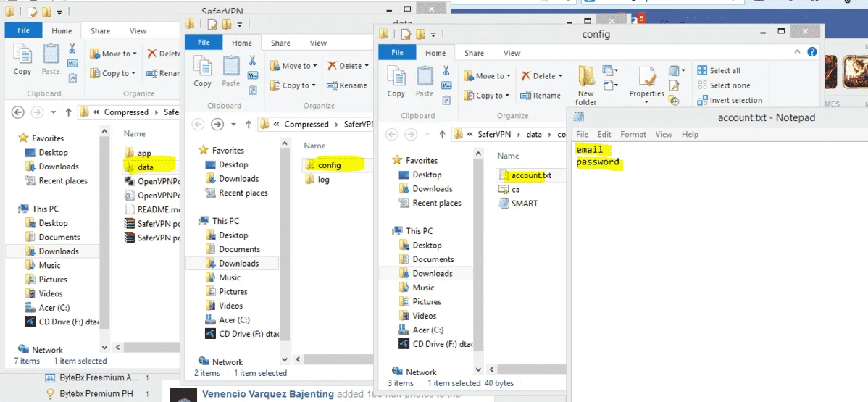The image size is (868, 402).
Task: Select data folder in leftmost SaferVPN window
Action: tap(139, 167)
